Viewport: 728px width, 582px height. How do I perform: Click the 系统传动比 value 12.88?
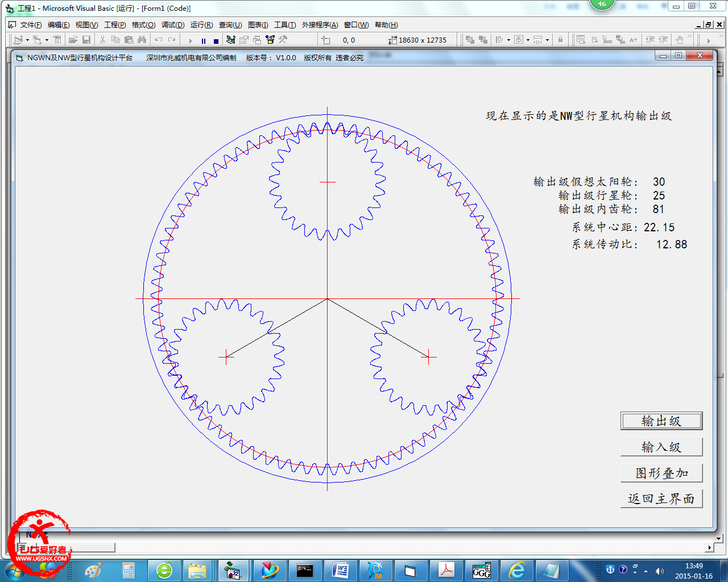[x=672, y=244]
